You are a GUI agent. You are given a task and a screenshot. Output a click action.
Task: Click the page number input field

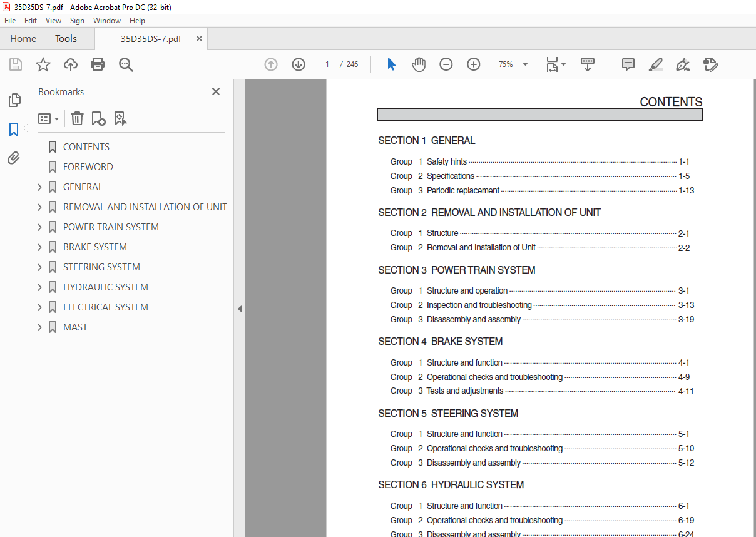pyautogui.click(x=327, y=64)
